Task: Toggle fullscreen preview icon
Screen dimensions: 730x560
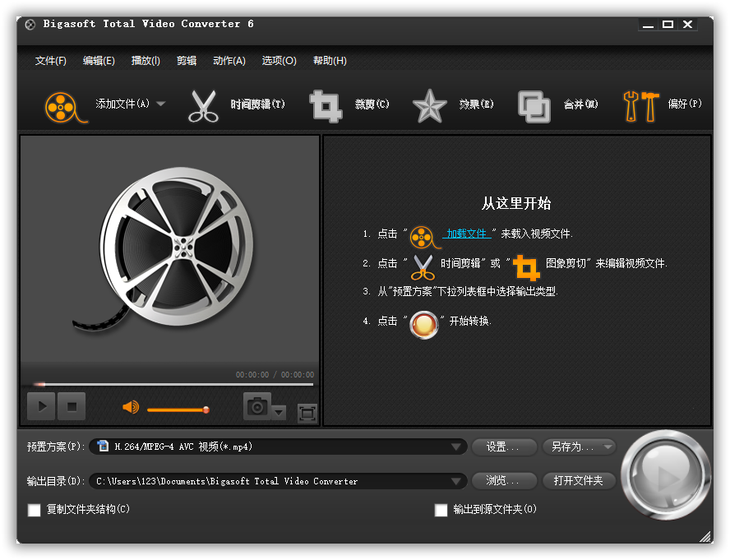Action: click(307, 413)
